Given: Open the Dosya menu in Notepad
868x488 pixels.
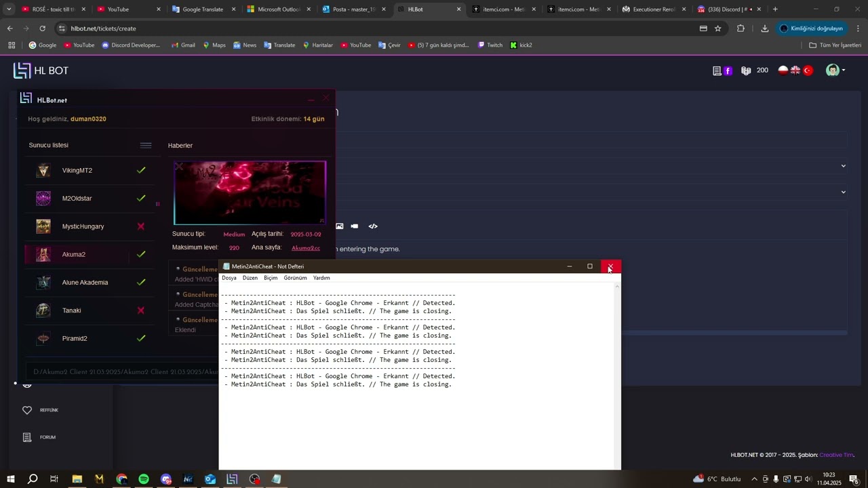Looking at the screenshot, I should [x=229, y=278].
